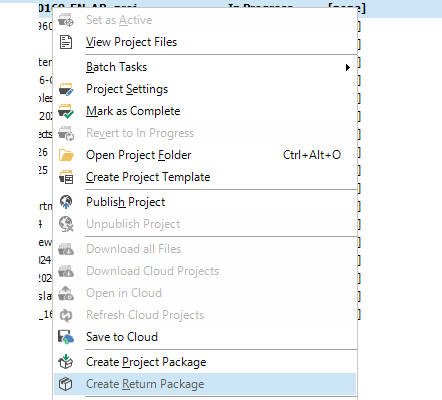Viewport: 442px width, 400px height.
Task: Click the Open Project Folder yellow icon
Action: (66, 155)
